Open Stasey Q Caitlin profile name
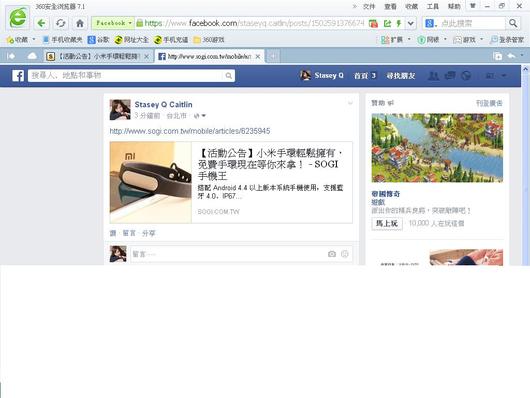 point(163,104)
